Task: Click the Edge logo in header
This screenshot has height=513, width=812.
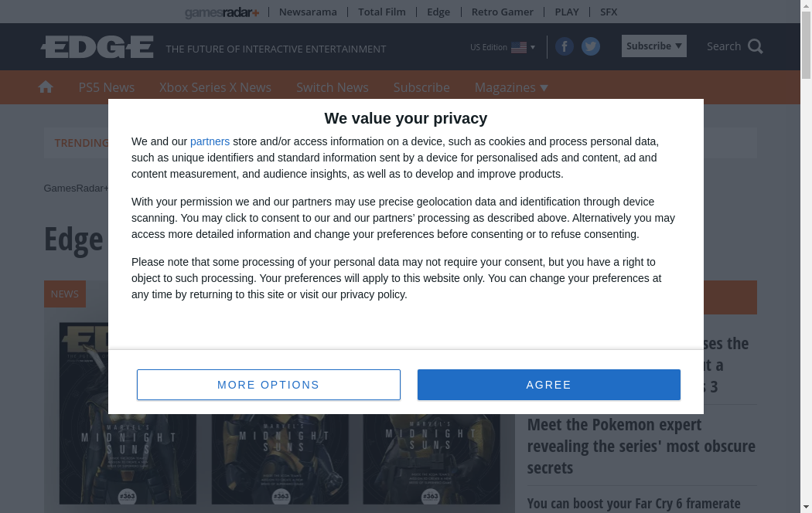Action: [97, 47]
